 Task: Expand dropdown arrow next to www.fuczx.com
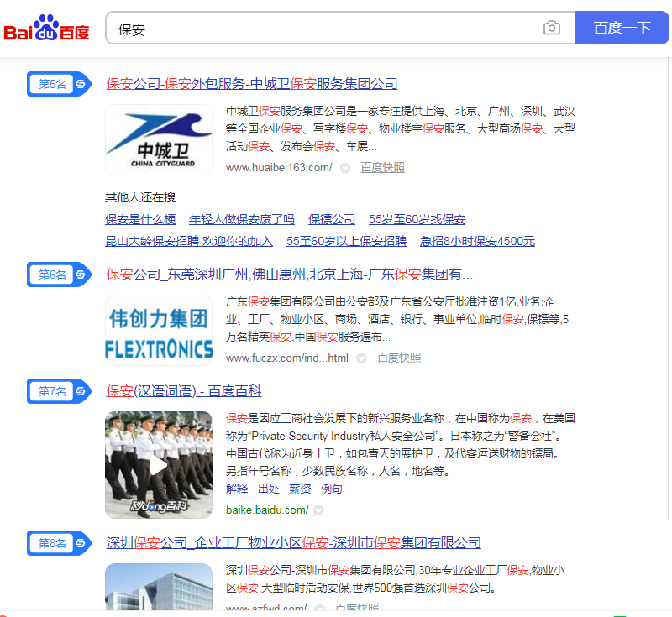coord(362,358)
